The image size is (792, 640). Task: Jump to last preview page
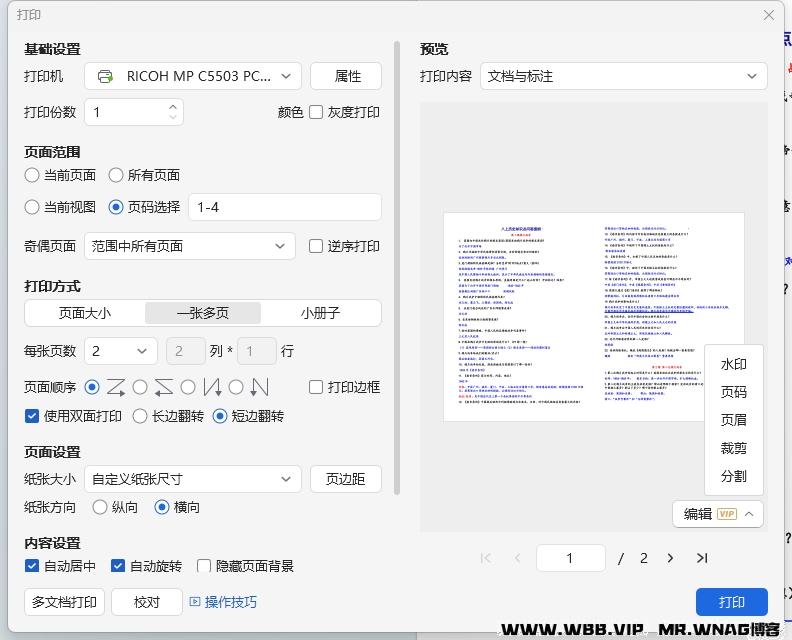(702, 558)
